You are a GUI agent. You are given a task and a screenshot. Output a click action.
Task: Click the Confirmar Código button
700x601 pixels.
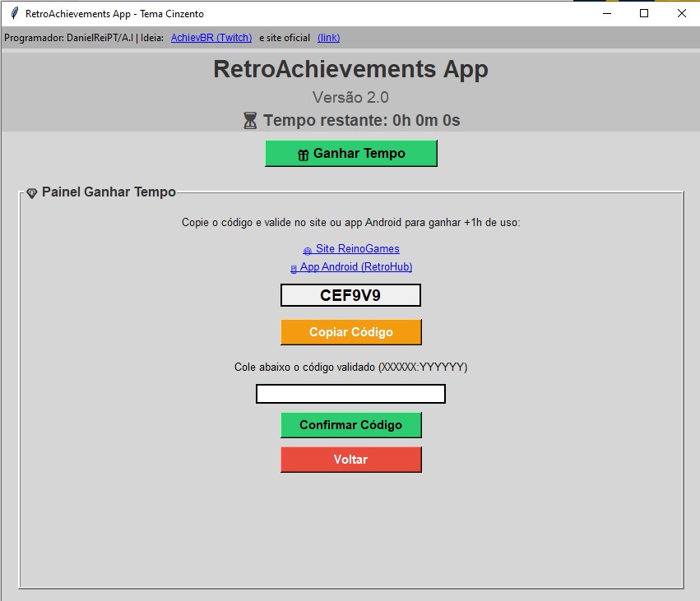(351, 425)
